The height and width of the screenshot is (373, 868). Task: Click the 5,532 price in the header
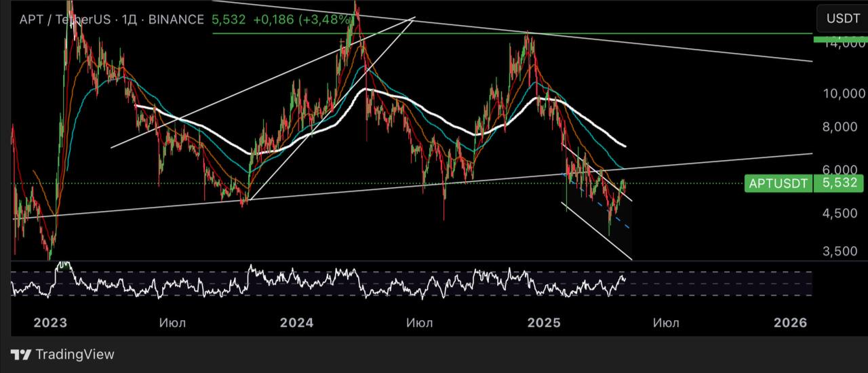coord(229,20)
